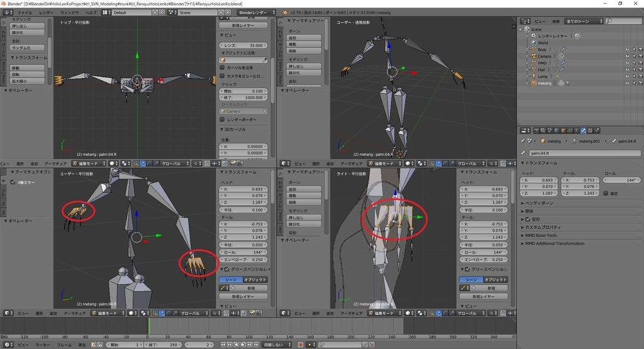This screenshot has width=644, height=349.
Task: Open the ヘルプ menu
Action: tap(91, 13)
